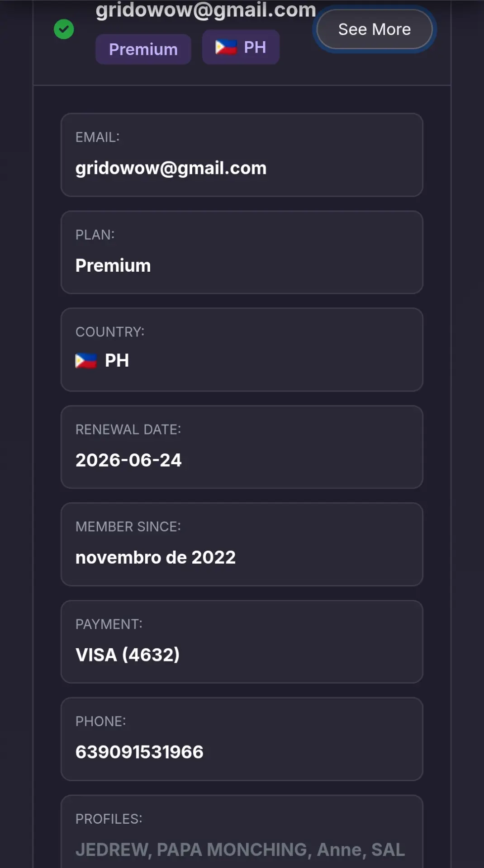Select the Payment card with VISA (4632)
Image resolution: width=484 pixels, height=868 pixels.
[242, 642]
